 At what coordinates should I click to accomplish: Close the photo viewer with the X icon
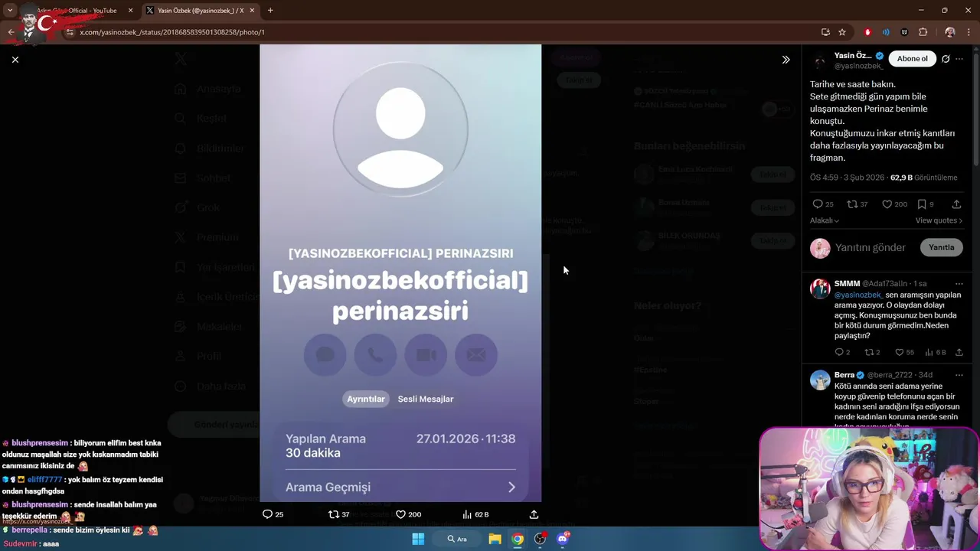tap(15, 60)
